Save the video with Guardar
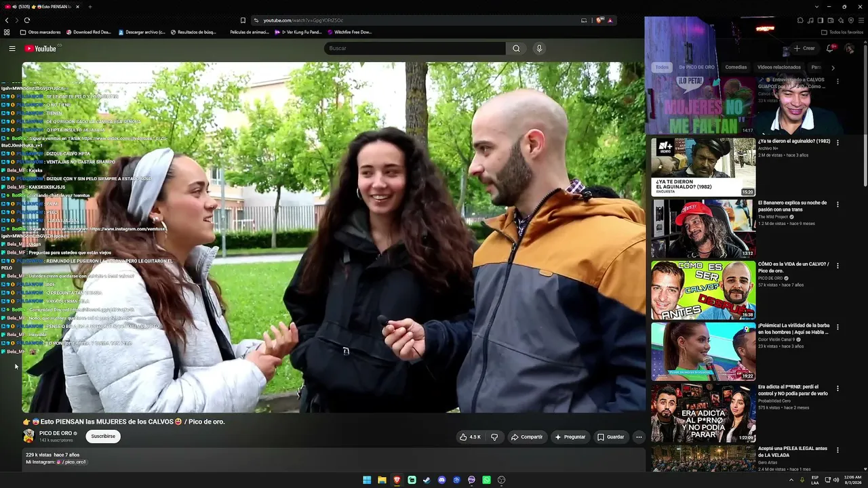 tap(610, 437)
